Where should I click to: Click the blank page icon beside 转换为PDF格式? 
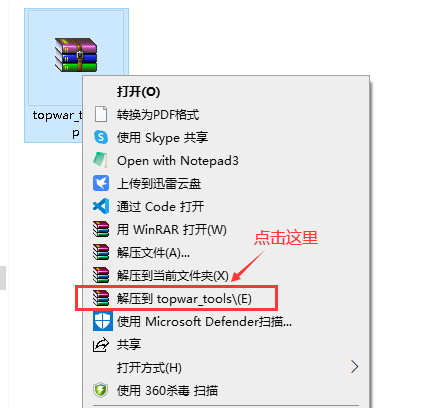pyautogui.click(x=101, y=114)
